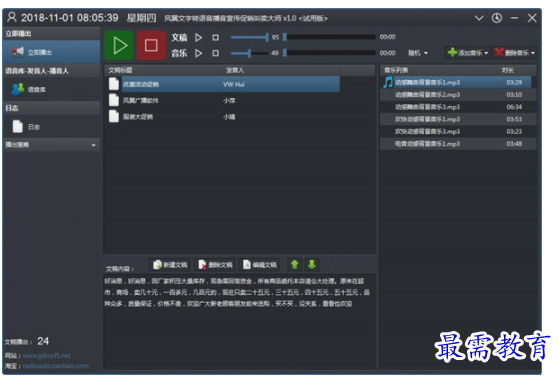Open the title bar dropdown chevron menu

pos(479,18)
